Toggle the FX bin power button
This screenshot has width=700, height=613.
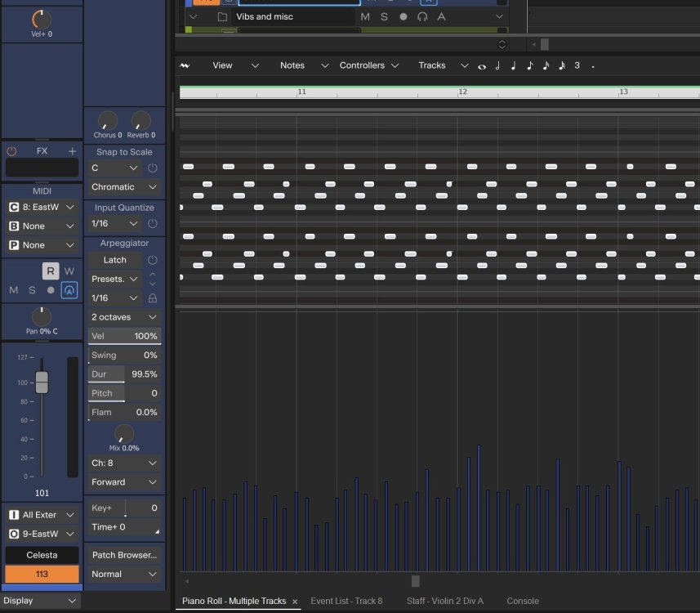(x=11, y=151)
